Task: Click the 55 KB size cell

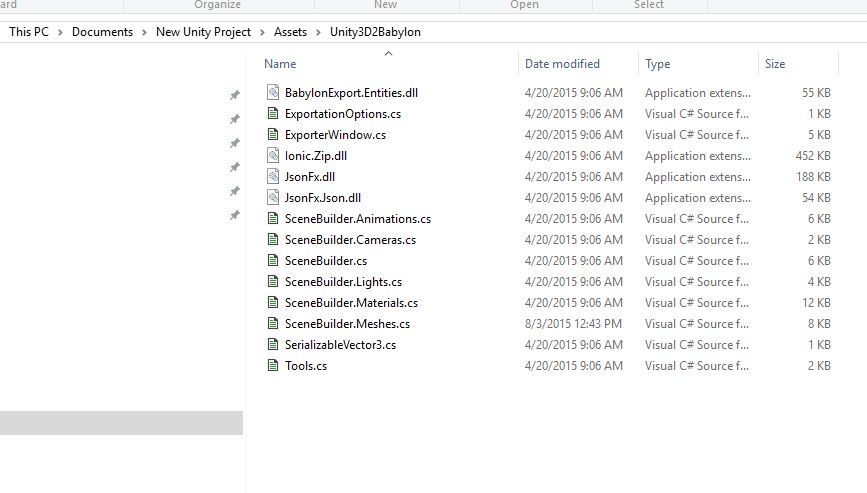Action: click(x=816, y=93)
